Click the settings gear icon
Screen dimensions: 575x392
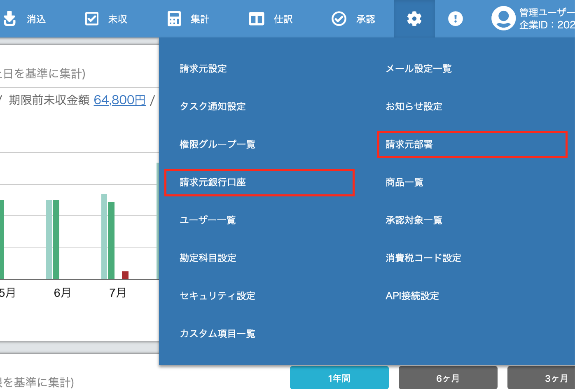[414, 19]
